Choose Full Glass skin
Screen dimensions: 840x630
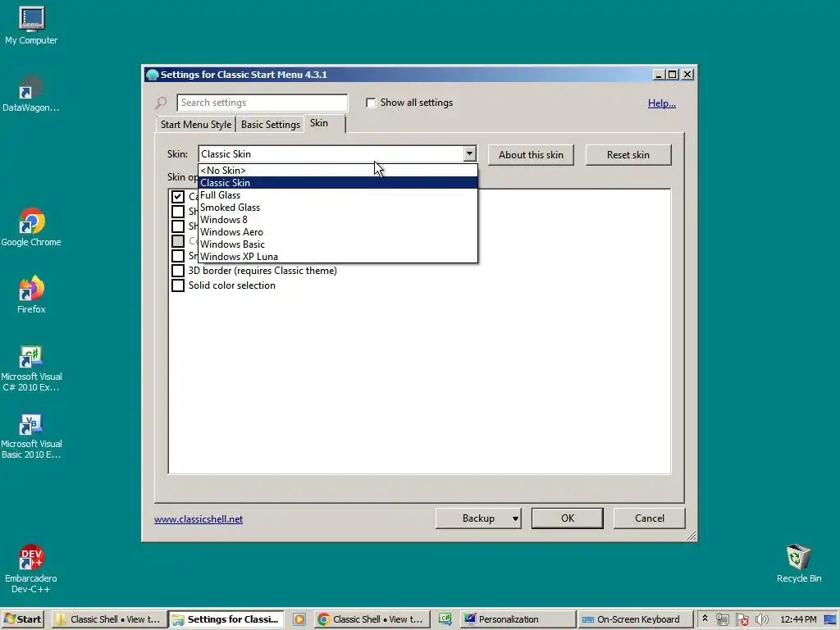click(337, 195)
